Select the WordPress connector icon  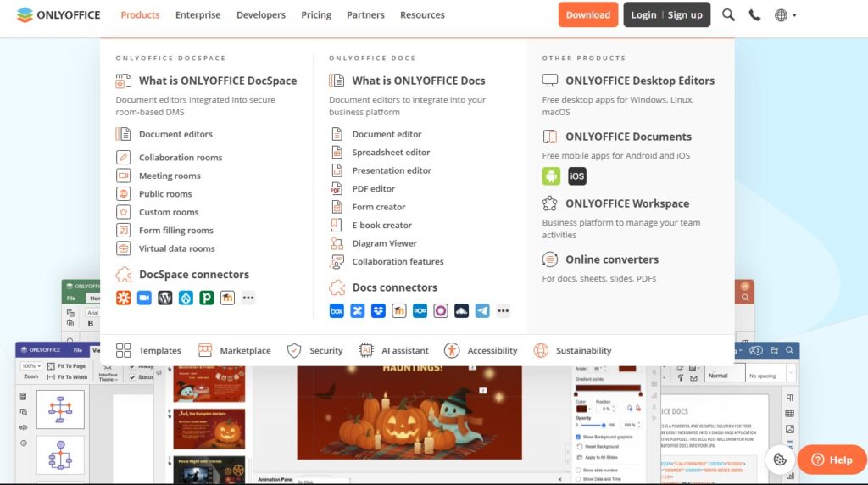pos(165,298)
